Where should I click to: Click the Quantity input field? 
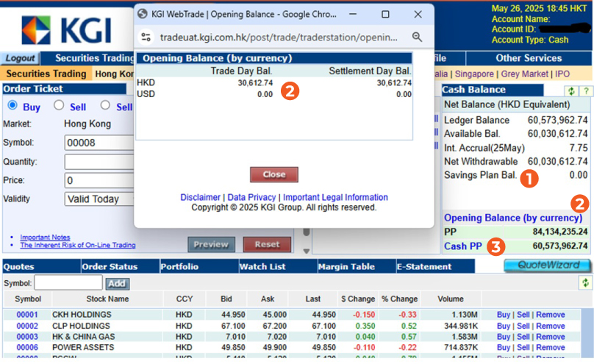coord(99,162)
